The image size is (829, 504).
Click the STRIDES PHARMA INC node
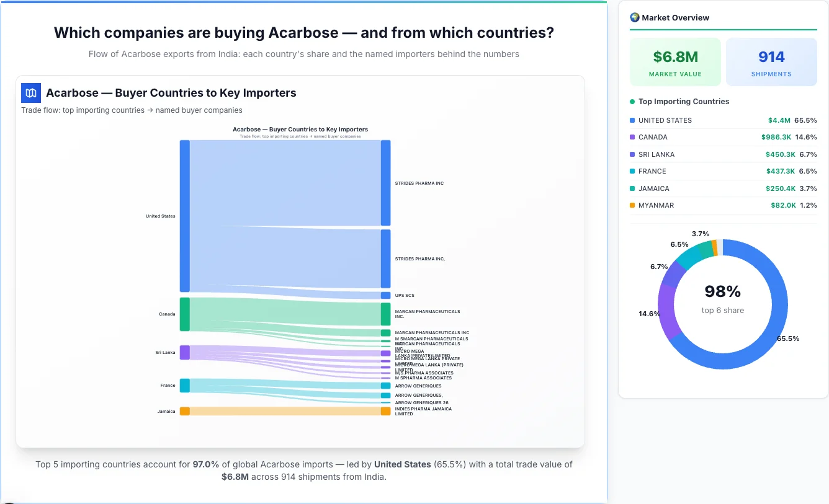coord(386,183)
